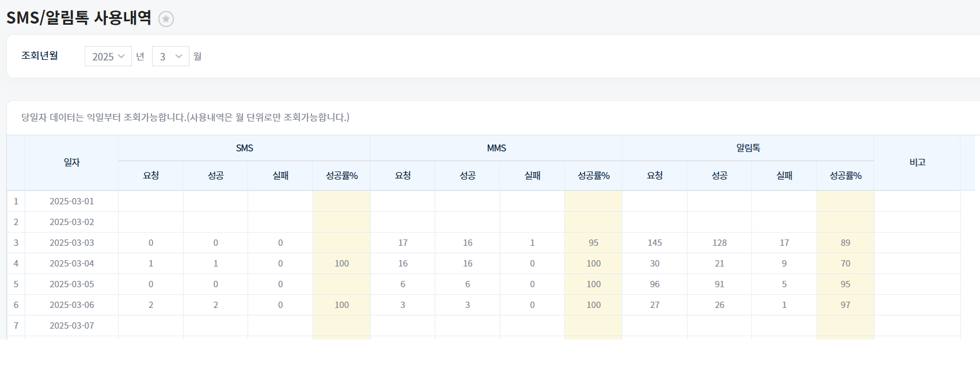
Task: Click the 비고 column header
Action: (917, 162)
